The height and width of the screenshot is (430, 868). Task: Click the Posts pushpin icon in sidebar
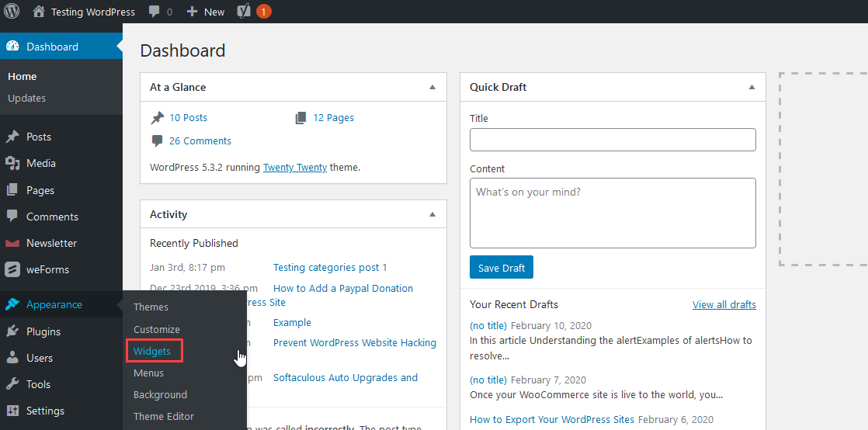point(12,137)
